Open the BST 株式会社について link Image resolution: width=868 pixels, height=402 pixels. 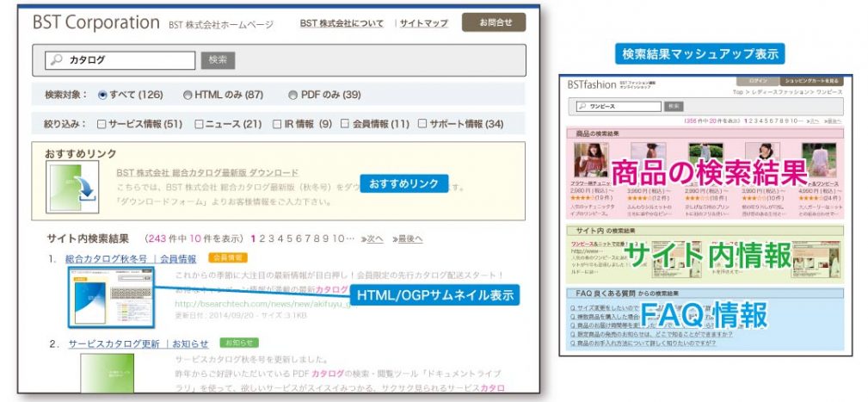(x=342, y=23)
